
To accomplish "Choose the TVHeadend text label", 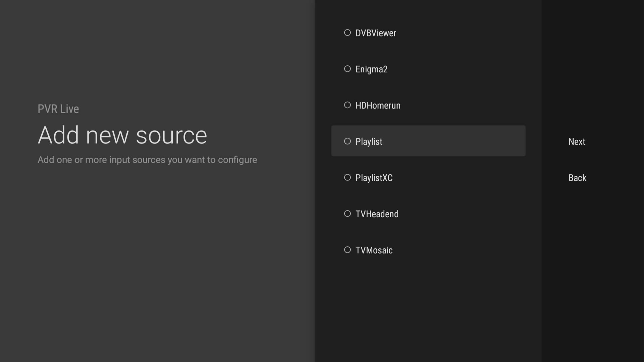I will (377, 214).
